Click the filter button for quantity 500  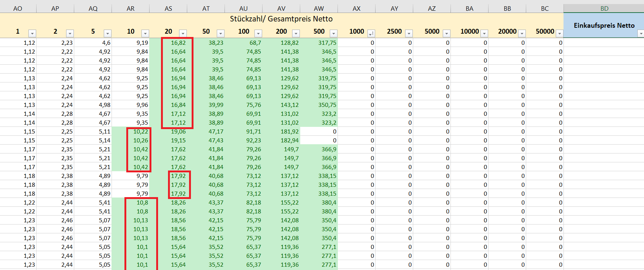(x=333, y=34)
